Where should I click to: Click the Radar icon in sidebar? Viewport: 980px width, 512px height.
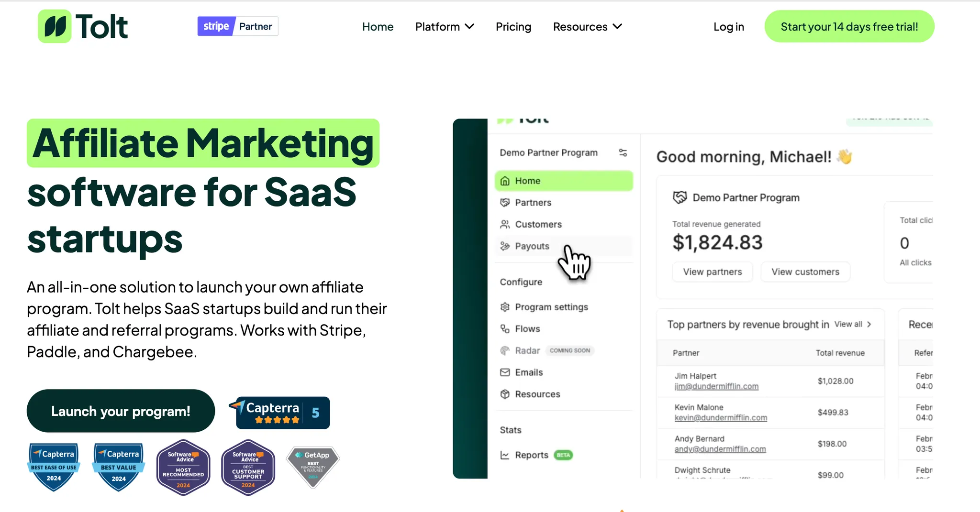pyautogui.click(x=505, y=350)
